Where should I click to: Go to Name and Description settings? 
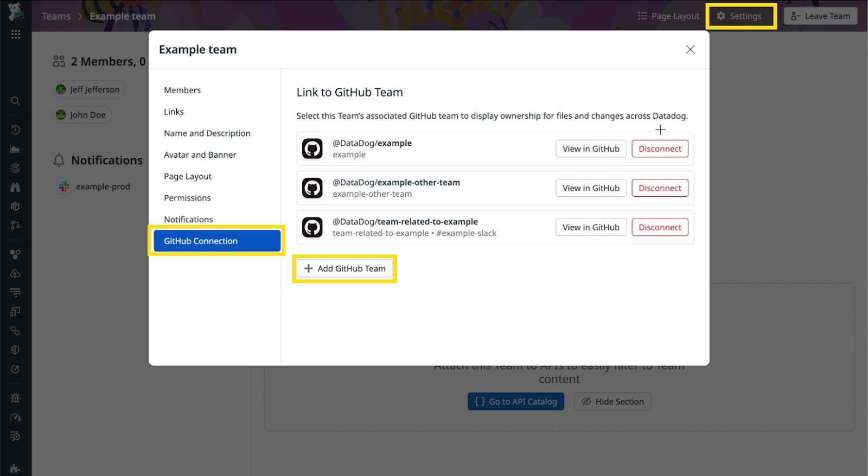207,133
